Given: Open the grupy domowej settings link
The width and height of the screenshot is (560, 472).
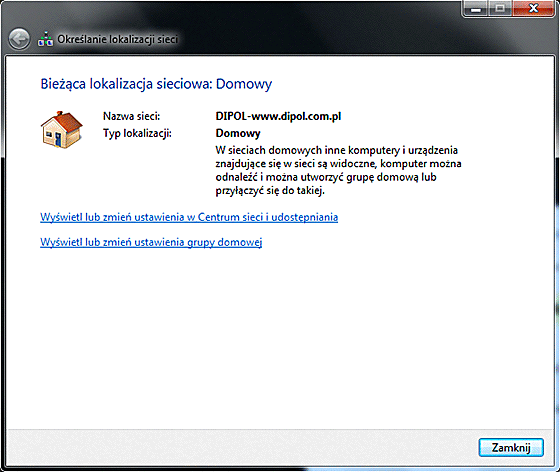Looking at the screenshot, I should 151,242.
